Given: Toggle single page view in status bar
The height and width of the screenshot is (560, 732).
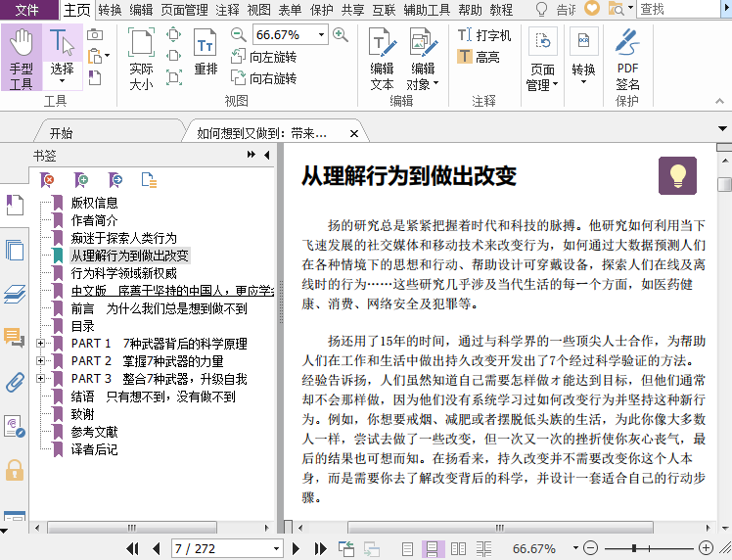Looking at the screenshot, I should [x=410, y=548].
